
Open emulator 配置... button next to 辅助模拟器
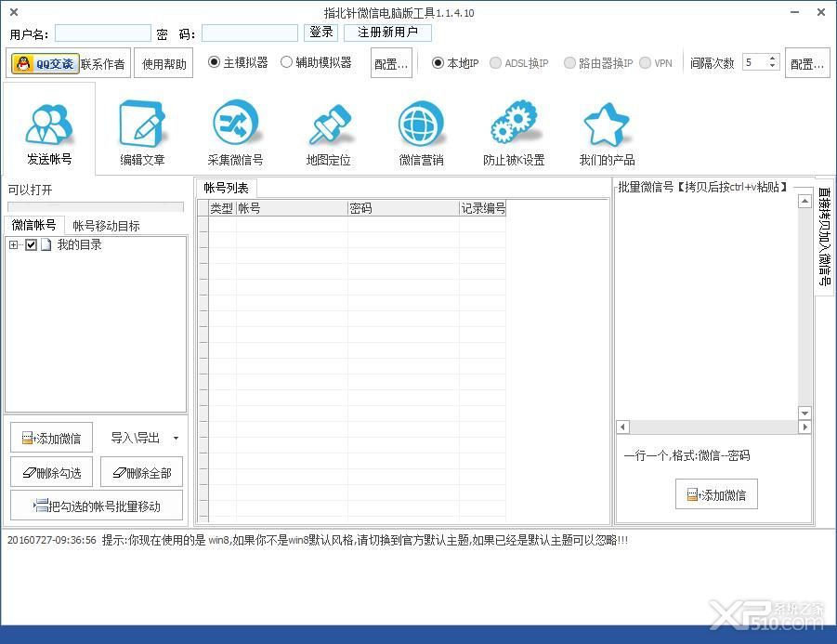(x=391, y=63)
